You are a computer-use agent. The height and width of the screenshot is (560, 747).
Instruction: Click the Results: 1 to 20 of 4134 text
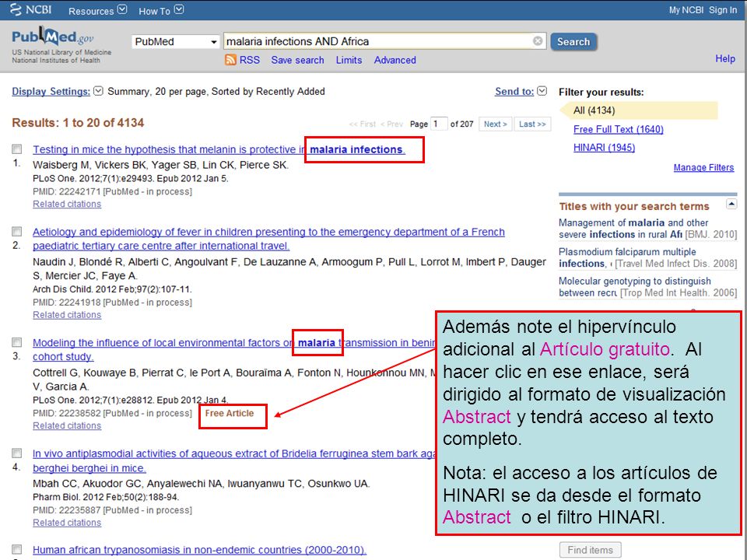pos(78,123)
